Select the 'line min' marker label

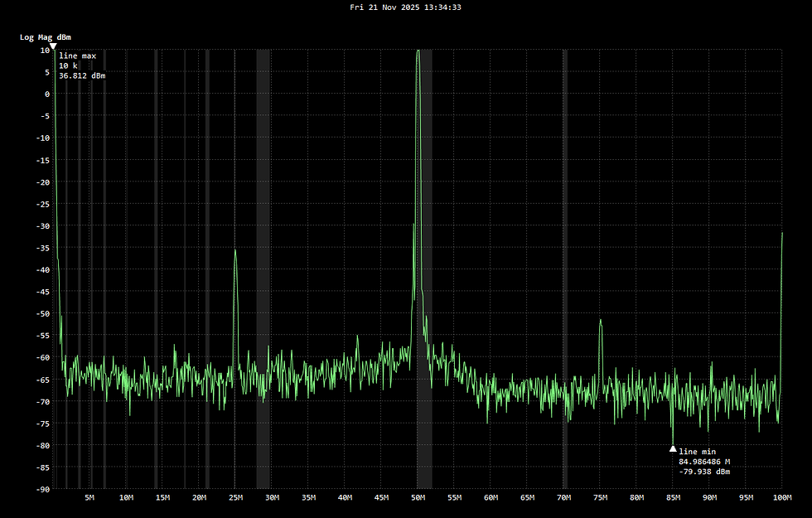pyautogui.click(x=698, y=452)
